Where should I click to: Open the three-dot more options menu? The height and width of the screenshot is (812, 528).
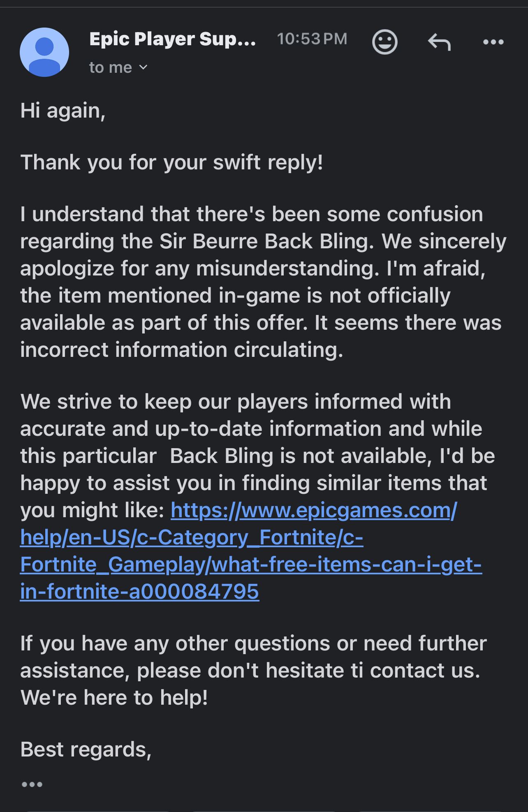(493, 42)
